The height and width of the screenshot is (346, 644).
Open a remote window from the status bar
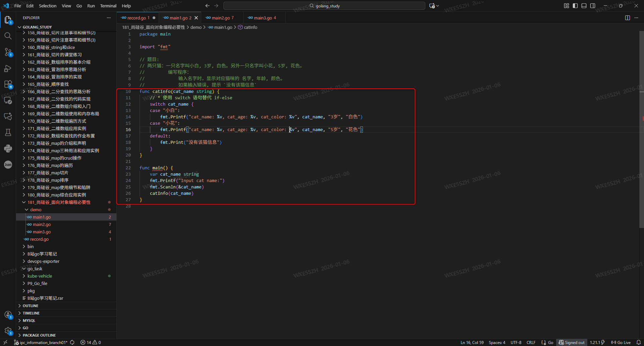(x=5, y=342)
